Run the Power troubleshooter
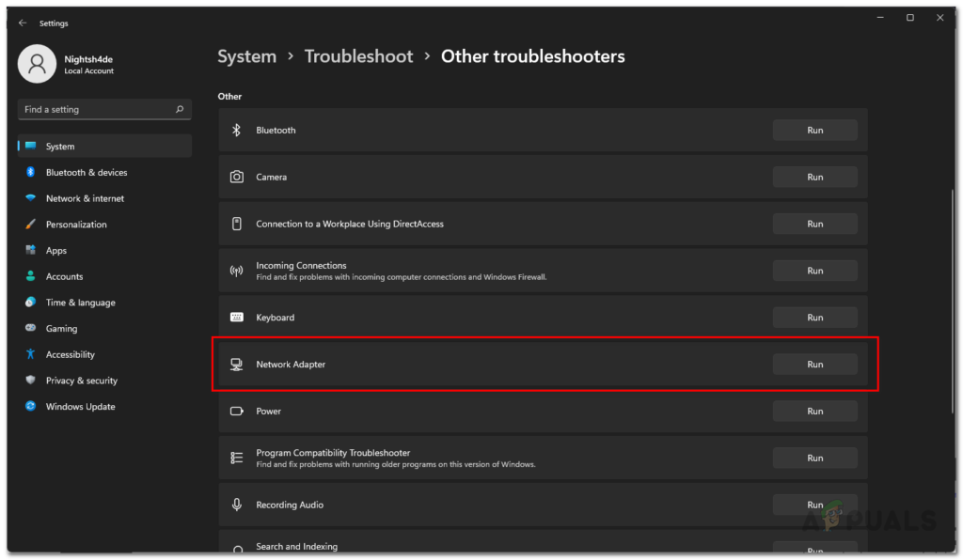Viewport: 963px width, 560px height. point(814,412)
